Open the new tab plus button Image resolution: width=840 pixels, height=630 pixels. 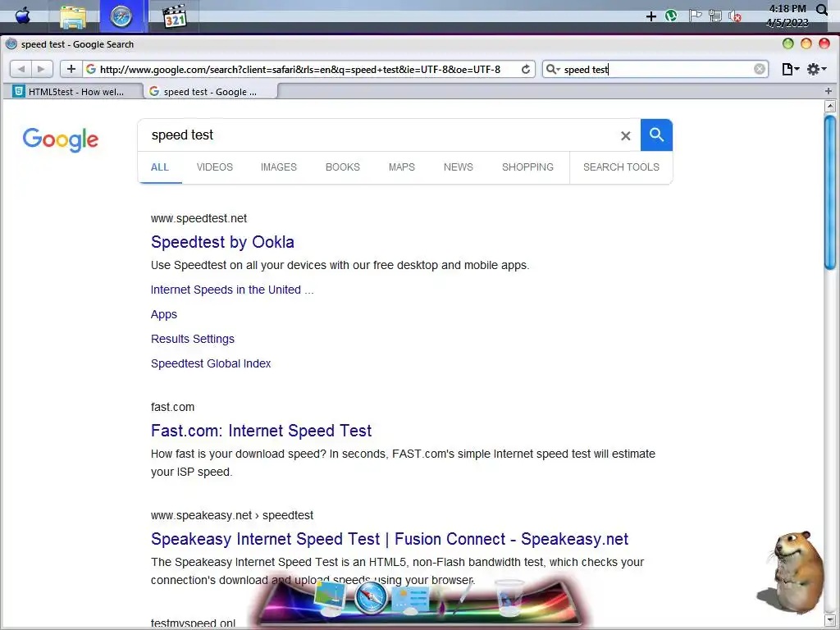tap(829, 91)
